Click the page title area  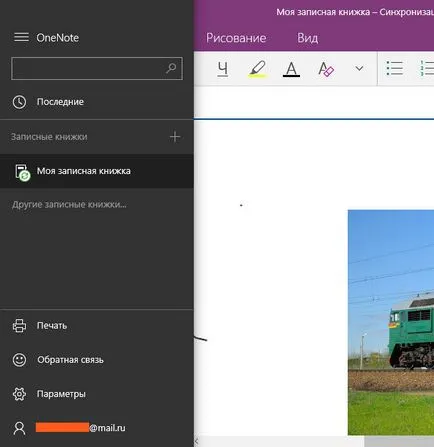314,103
